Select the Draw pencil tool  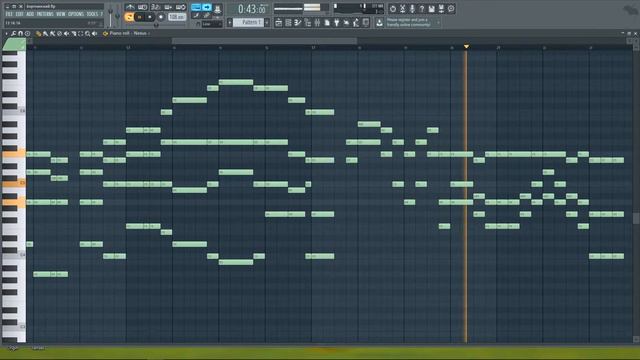[x=38, y=33]
